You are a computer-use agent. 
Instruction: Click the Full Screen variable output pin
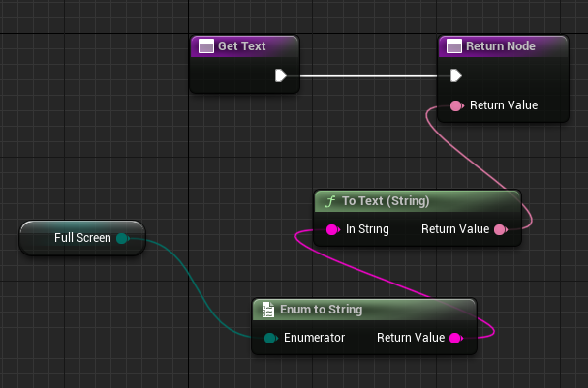123,238
